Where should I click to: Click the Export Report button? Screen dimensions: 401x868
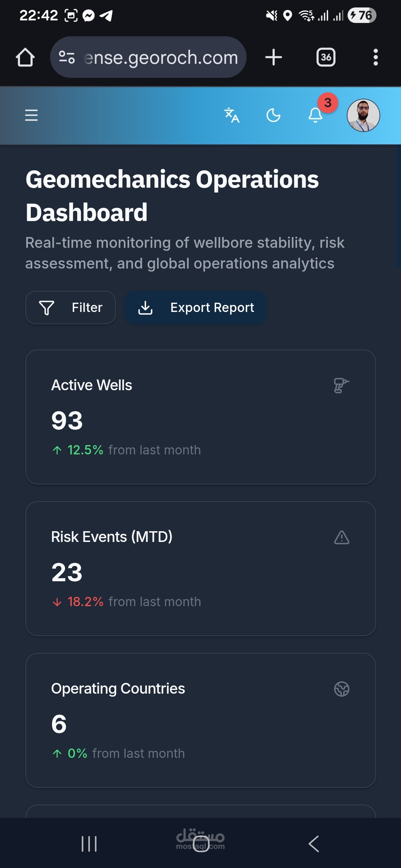[x=196, y=308]
